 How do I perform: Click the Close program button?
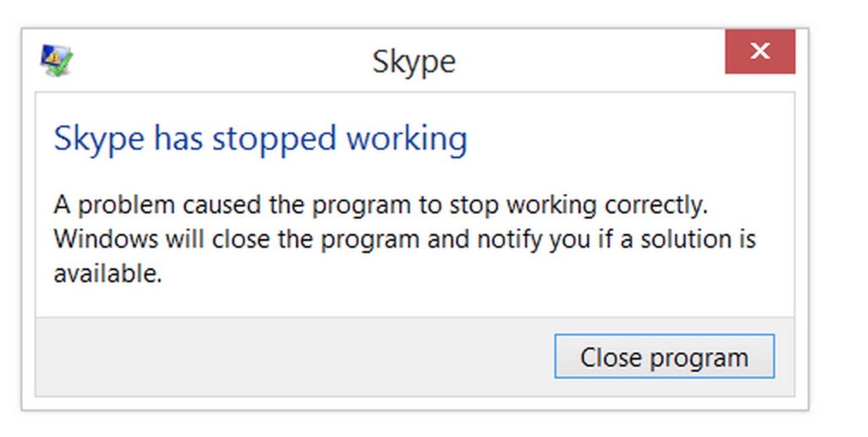(665, 356)
